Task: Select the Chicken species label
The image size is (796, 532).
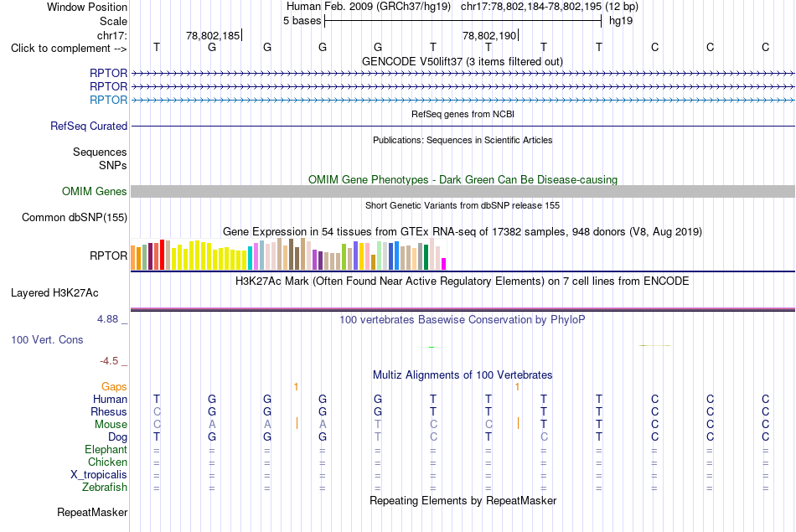Action: (107, 462)
